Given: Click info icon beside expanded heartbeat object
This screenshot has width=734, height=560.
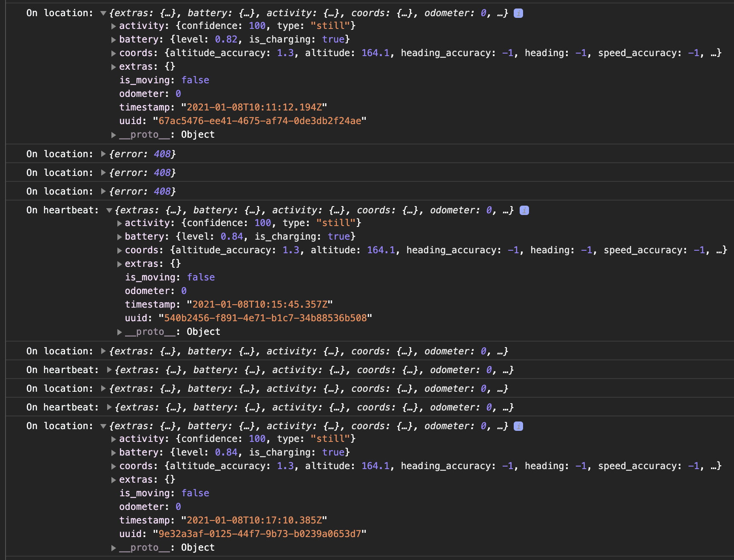Looking at the screenshot, I should [524, 210].
